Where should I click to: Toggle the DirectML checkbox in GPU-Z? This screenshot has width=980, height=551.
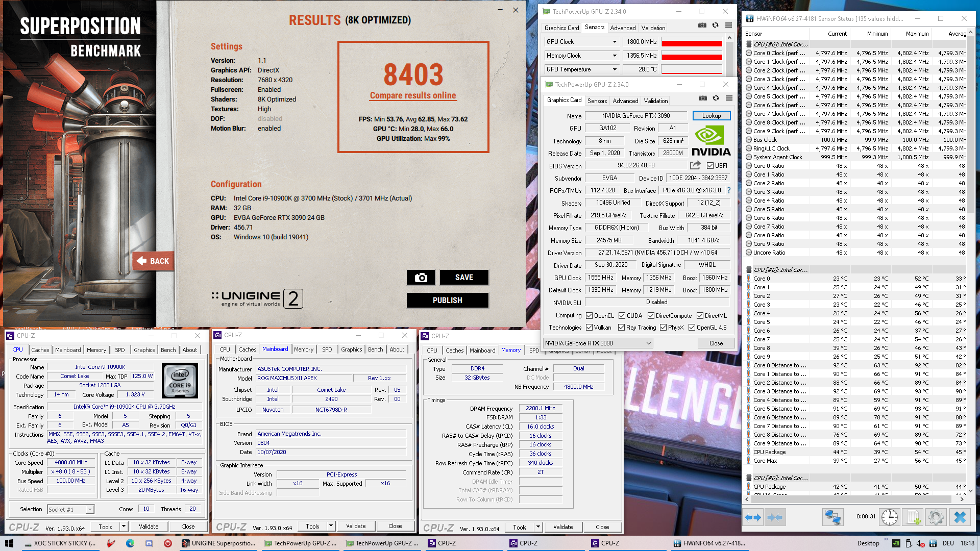click(x=700, y=316)
